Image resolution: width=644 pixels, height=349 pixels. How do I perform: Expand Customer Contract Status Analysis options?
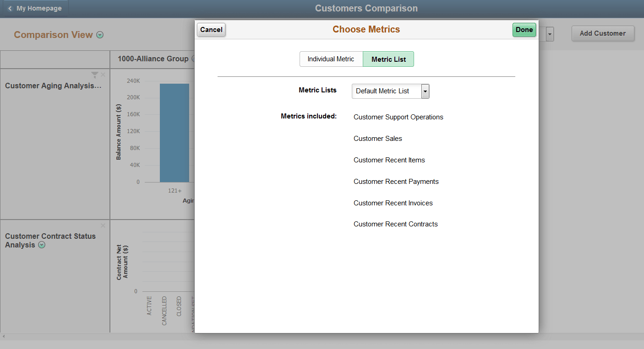(42, 245)
